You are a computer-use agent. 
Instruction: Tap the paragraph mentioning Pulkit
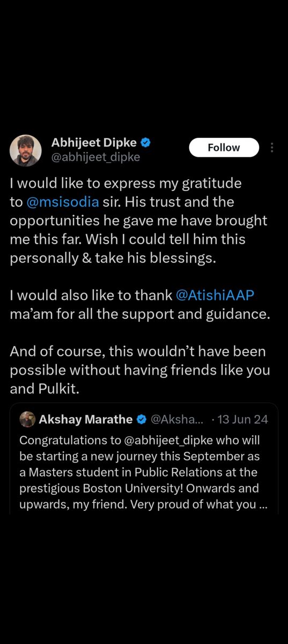pos(140,370)
